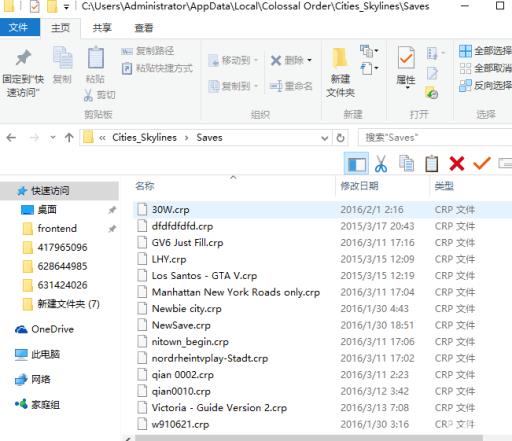The image size is (512, 441).
Task: Click the Copy button in ribbon
Action: tap(62, 65)
